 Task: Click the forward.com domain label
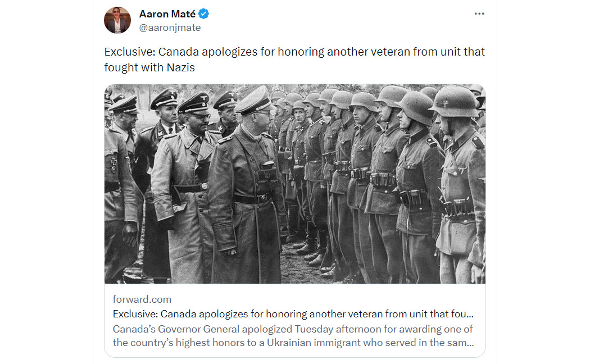pos(142,299)
